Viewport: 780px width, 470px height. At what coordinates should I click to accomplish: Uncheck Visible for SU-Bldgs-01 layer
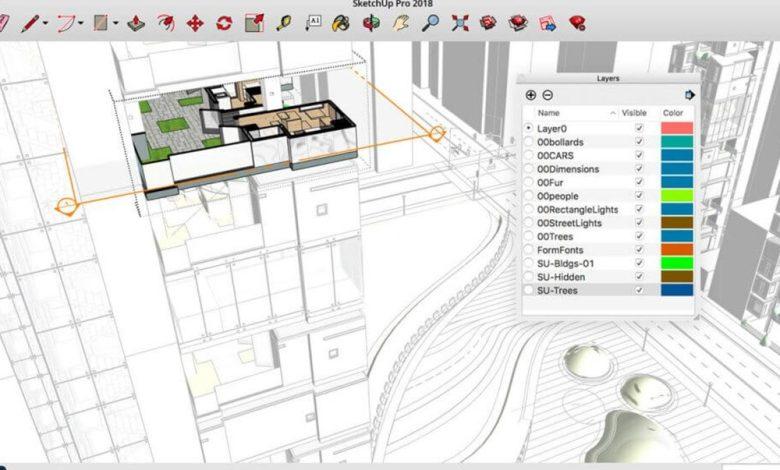pos(639,263)
